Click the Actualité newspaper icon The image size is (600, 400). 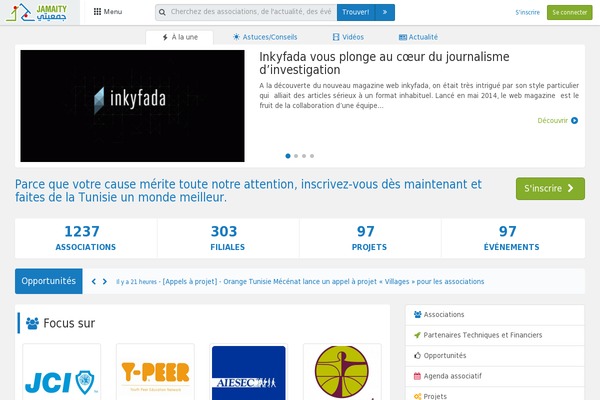(x=403, y=37)
